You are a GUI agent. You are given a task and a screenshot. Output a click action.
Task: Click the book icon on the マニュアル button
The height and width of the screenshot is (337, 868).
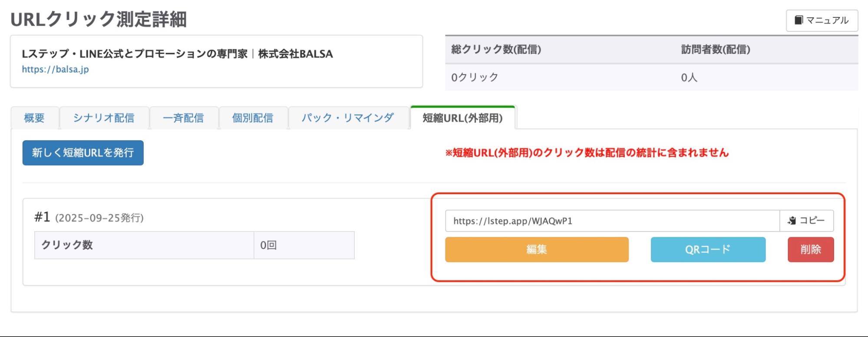point(799,20)
